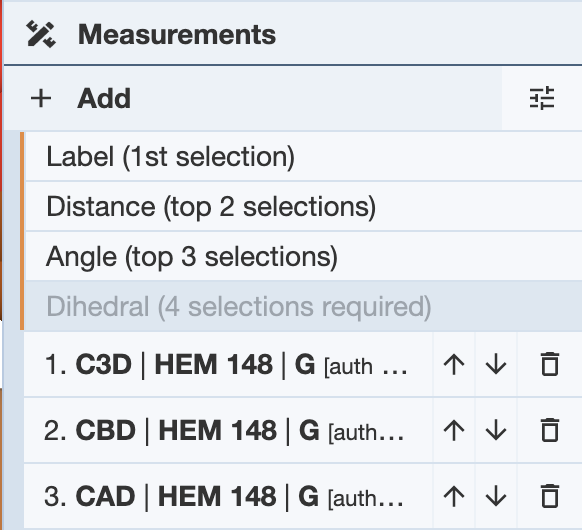Move CBD selection down with arrow

click(x=496, y=431)
